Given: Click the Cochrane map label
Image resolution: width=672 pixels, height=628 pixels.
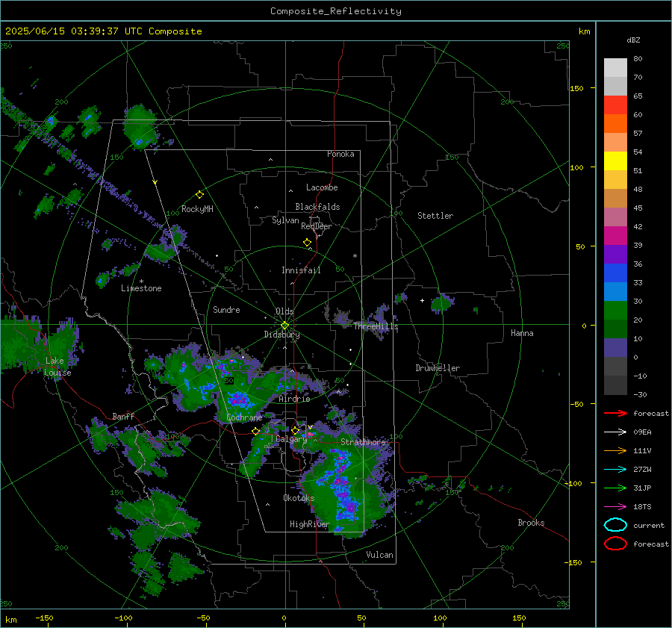Looking at the screenshot, I should tap(244, 417).
